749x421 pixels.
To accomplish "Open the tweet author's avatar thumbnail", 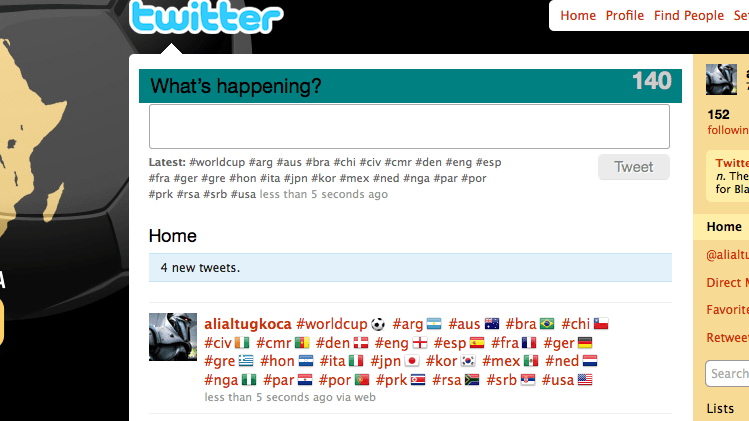I will [x=173, y=337].
